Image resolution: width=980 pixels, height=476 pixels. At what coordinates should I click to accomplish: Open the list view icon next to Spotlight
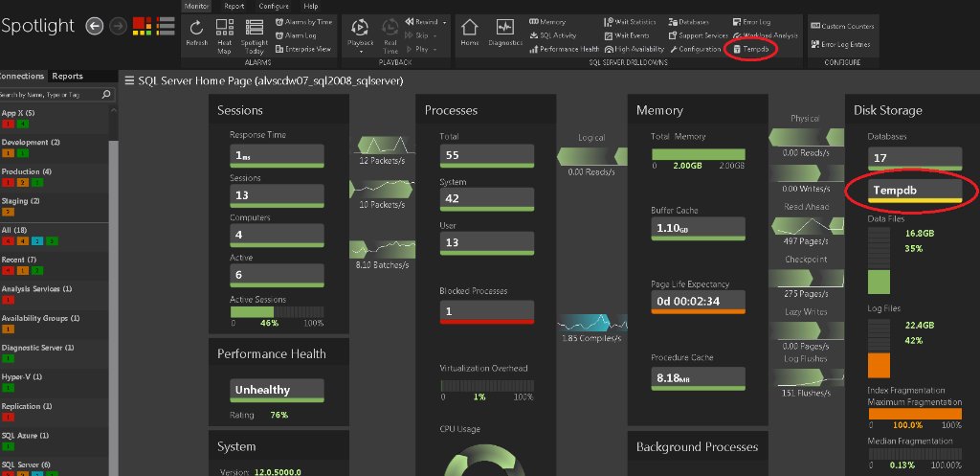point(166,26)
